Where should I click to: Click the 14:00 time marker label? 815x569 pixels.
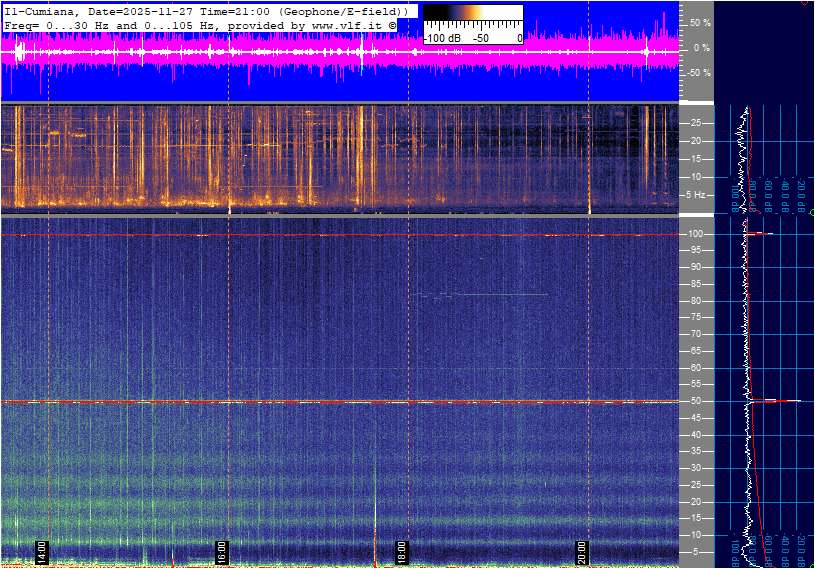42,552
